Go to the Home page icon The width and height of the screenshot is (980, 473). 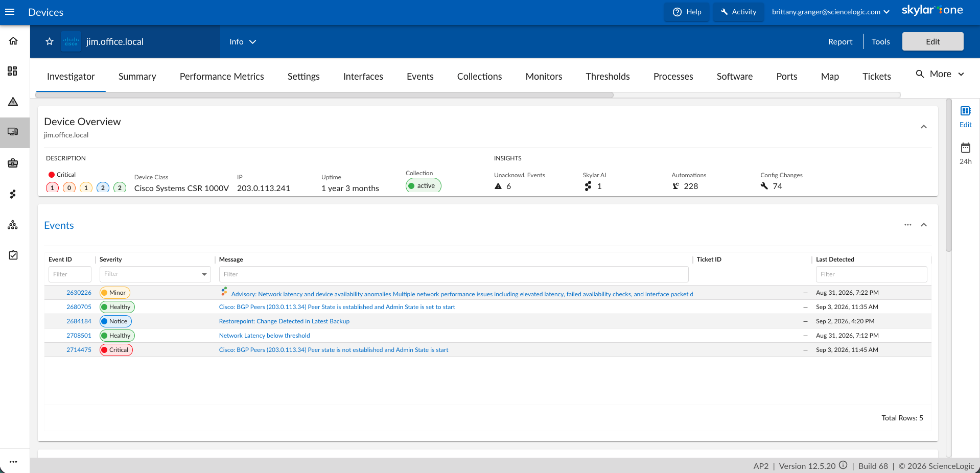click(13, 41)
